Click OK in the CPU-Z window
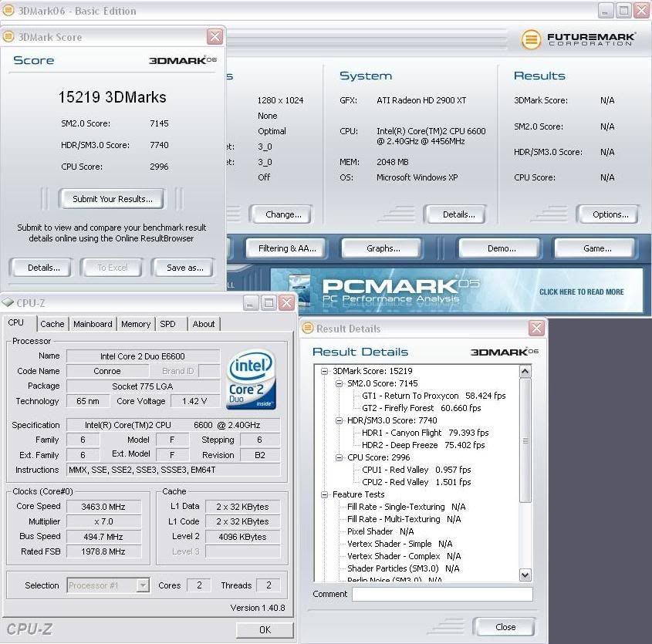This screenshot has width=652, height=644. click(x=265, y=630)
